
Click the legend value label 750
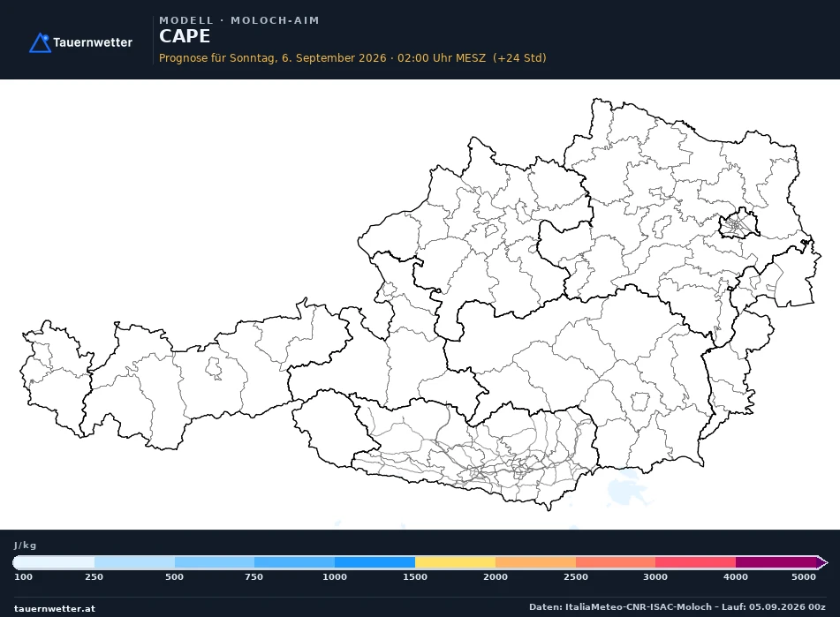tap(254, 577)
